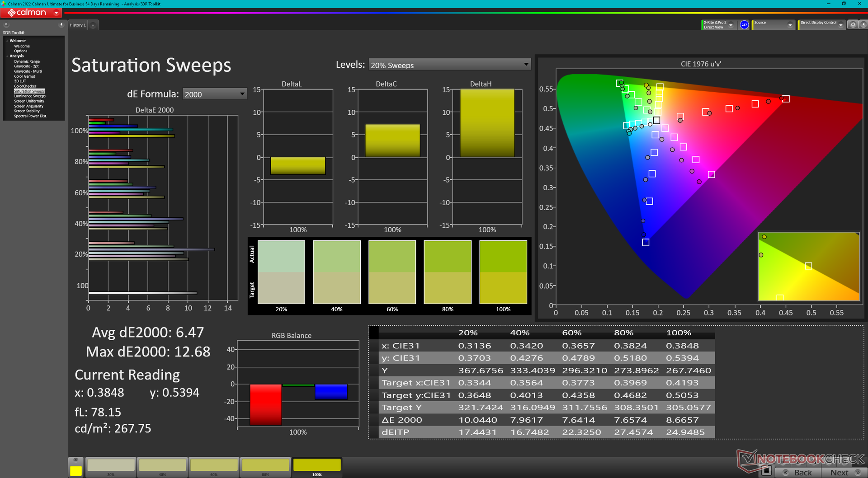Click the 20% actual/target comparison patch
The image size is (868, 478).
pos(281,272)
